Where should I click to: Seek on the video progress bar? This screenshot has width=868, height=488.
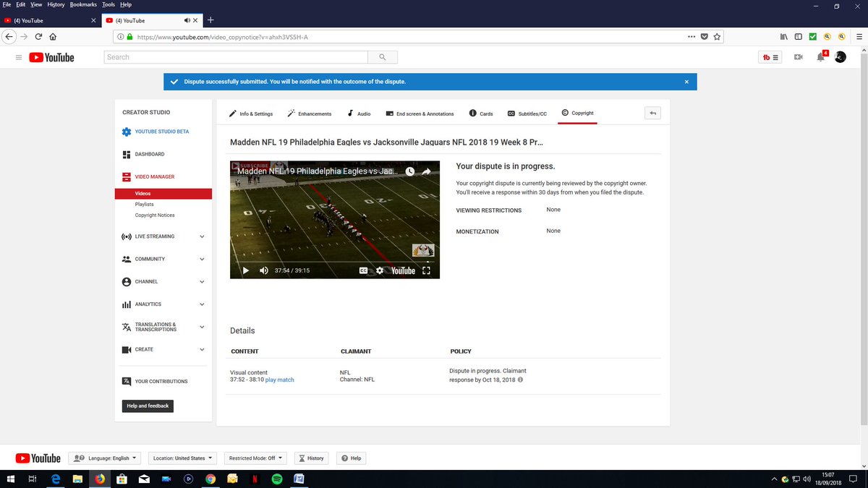click(x=335, y=261)
